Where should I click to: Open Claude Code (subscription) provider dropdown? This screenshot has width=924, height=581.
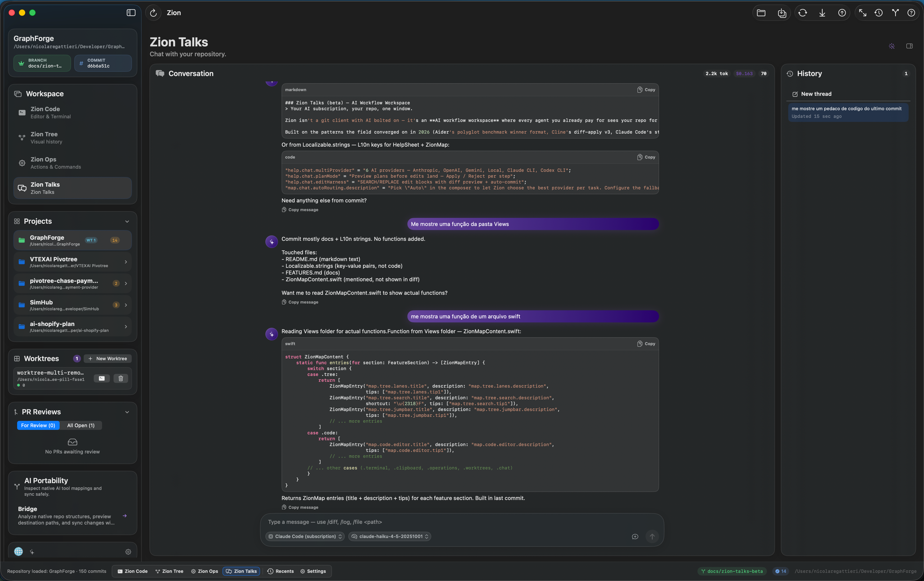(305, 537)
